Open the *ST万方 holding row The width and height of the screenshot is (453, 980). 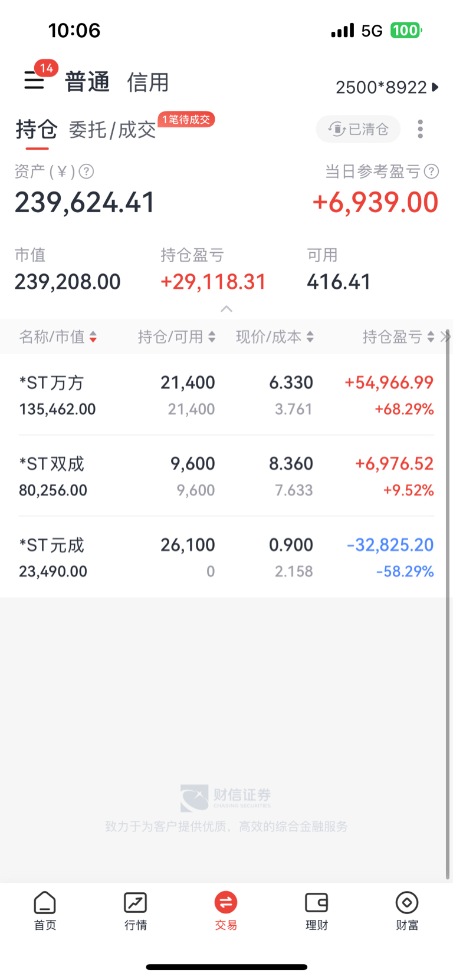point(226,395)
